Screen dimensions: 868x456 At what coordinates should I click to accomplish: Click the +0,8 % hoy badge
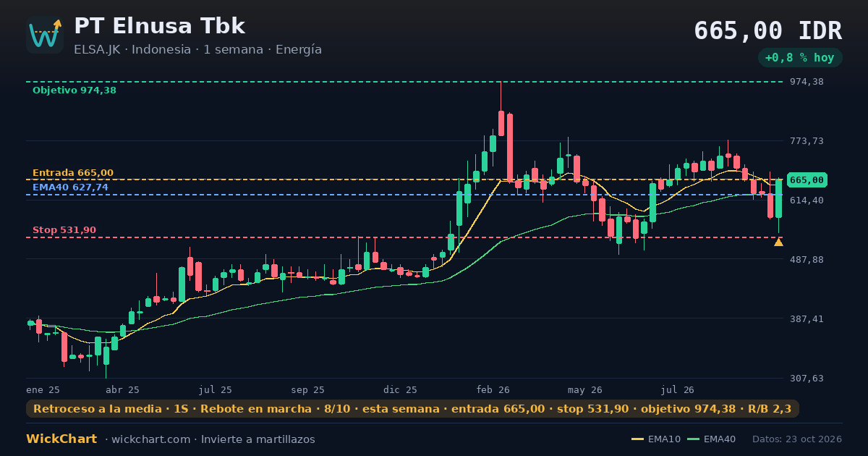pyautogui.click(x=799, y=58)
